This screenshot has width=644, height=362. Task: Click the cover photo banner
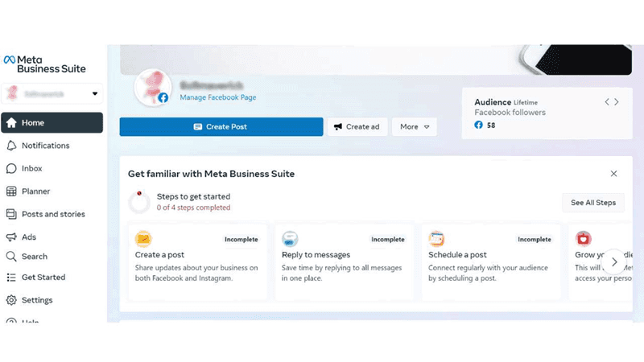coord(376,60)
